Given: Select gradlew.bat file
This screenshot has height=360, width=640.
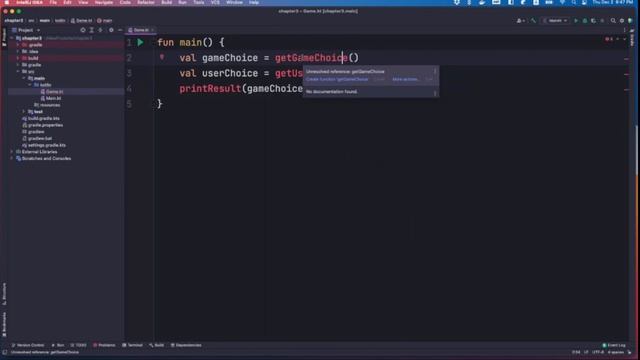Looking at the screenshot, I should pyautogui.click(x=40, y=138).
